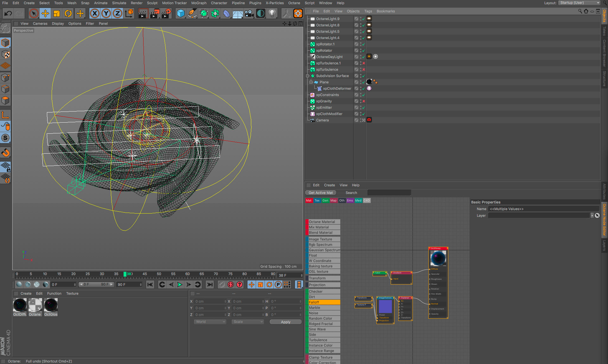The height and width of the screenshot is (364, 608).
Task: Click the magnet workplane icon
Action: [5, 152]
